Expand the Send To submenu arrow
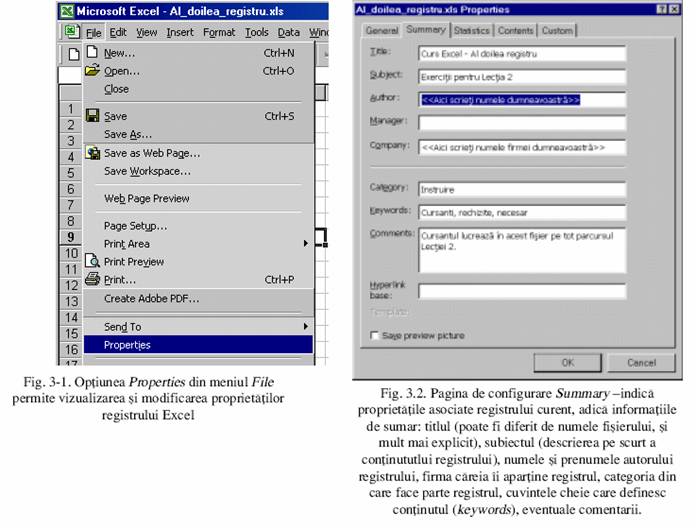The height and width of the screenshot is (528, 696). click(x=305, y=326)
